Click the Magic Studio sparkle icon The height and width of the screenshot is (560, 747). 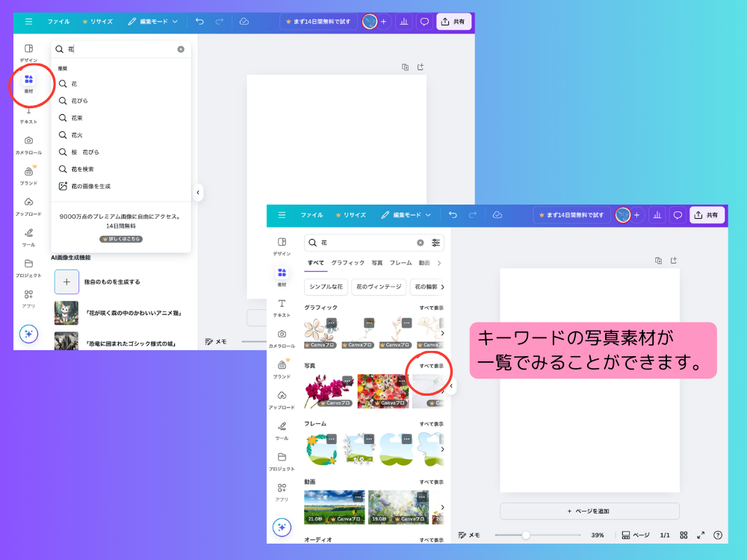282,528
